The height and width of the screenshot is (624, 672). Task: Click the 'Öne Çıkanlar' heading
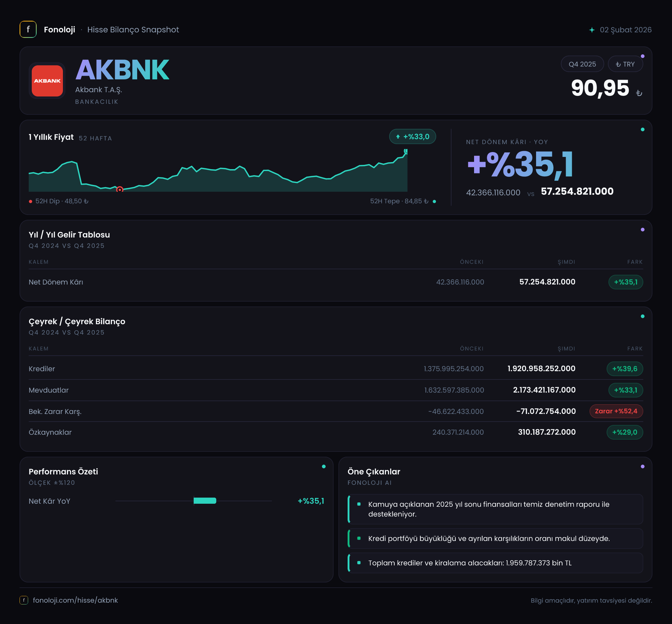tap(374, 471)
